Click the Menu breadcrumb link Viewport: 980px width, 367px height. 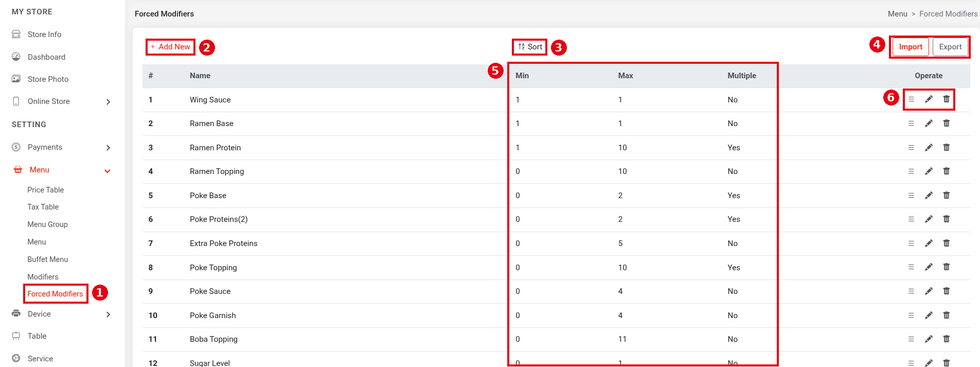[898, 14]
